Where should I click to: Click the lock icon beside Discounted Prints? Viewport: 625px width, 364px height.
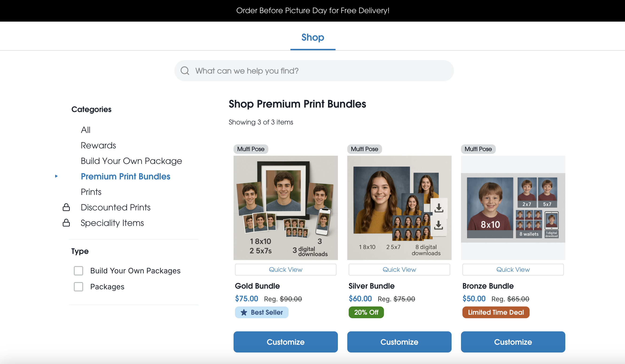[x=66, y=207]
